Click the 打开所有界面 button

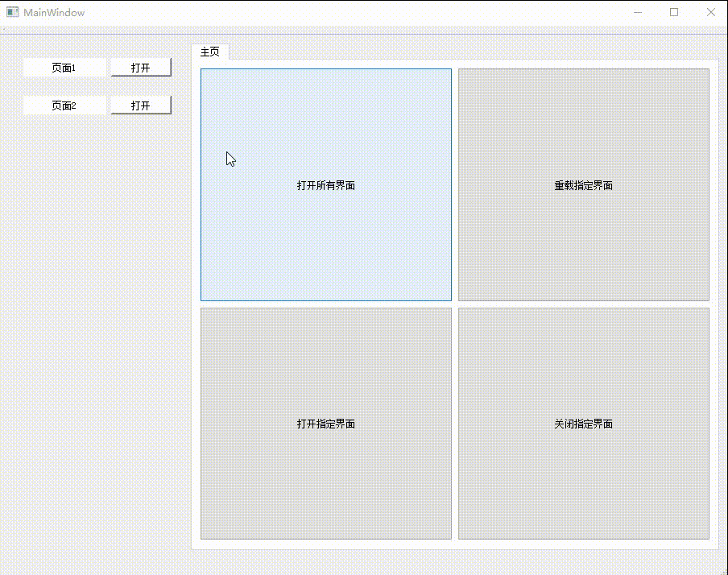click(326, 185)
